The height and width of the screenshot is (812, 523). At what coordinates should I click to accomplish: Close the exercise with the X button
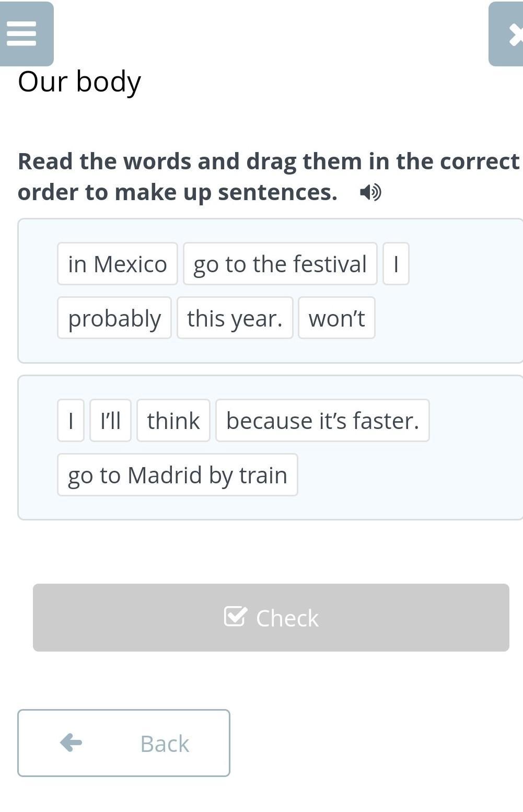506,34
